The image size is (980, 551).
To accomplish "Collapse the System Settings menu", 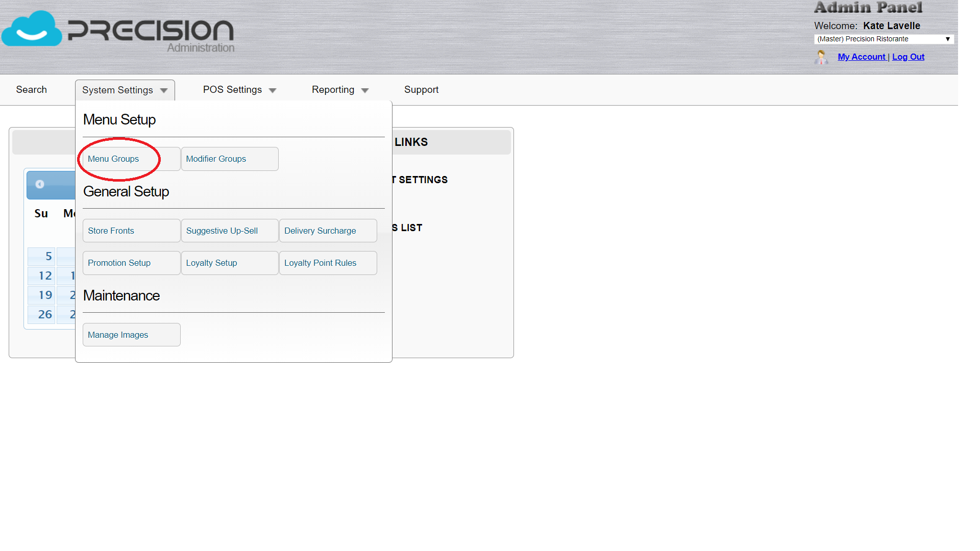I will pyautogui.click(x=125, y=90).
